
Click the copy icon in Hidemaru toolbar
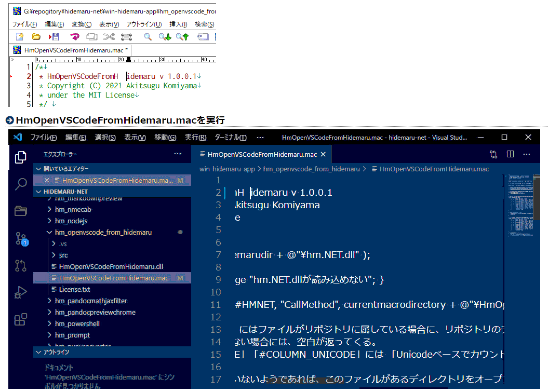point(92,37)
